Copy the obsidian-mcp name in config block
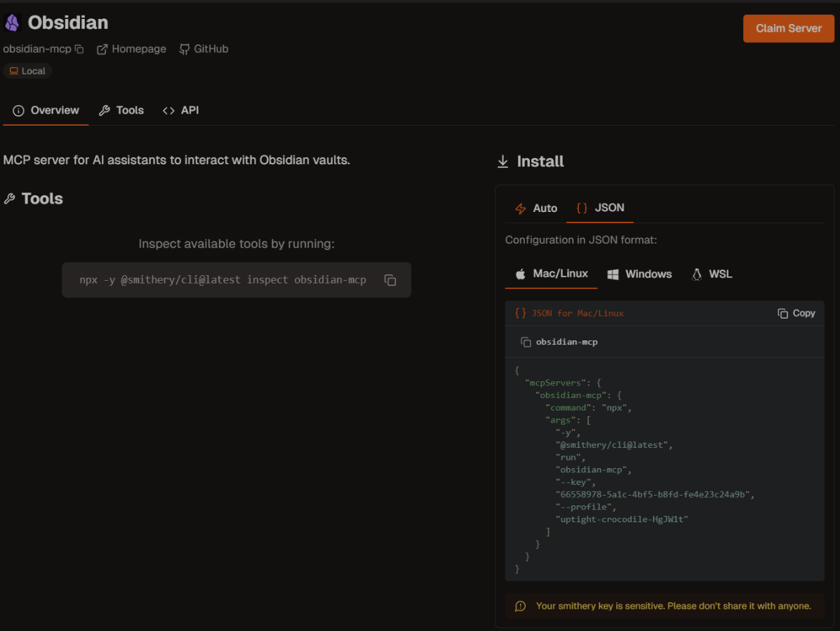 526,342
